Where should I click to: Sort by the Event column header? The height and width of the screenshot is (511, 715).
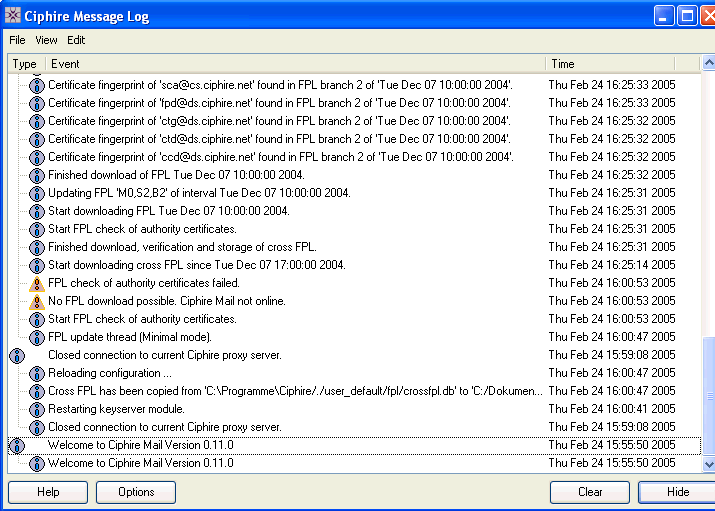[x=296, y=64]
